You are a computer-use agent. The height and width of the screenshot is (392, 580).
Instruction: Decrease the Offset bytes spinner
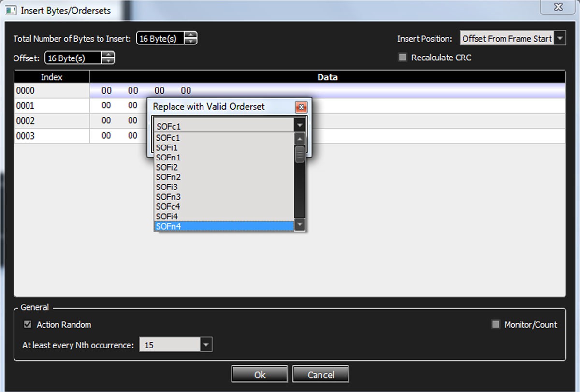point(109,61)
